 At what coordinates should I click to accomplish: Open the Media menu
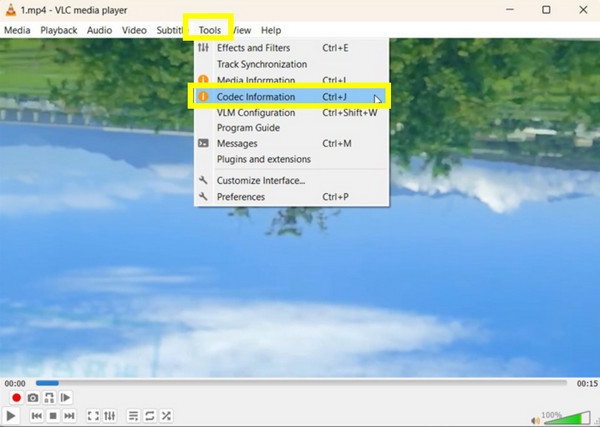17,30
